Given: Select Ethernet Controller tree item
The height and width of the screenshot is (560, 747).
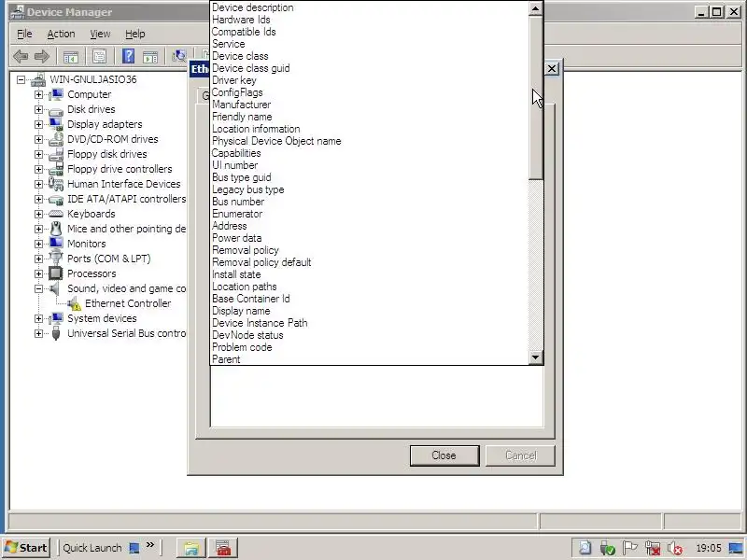Looking at the screenshot, I should coord(128,303).
